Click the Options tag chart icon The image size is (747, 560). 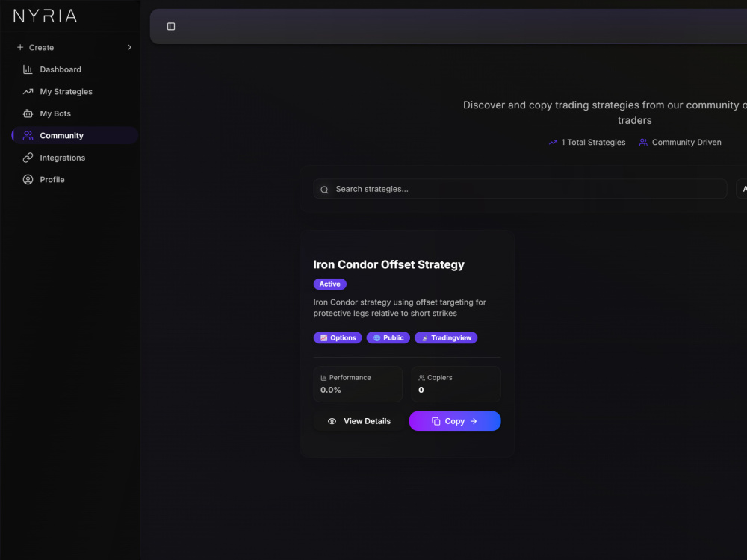[x=324, y=337]
